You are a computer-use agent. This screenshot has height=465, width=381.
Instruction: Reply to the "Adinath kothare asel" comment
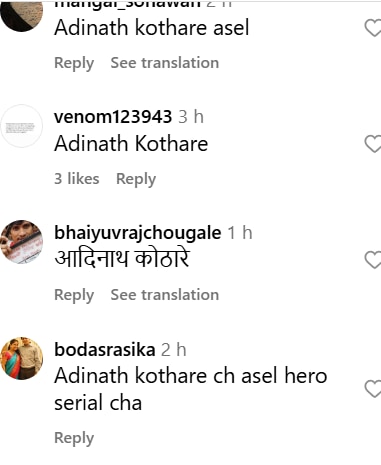pyautogui.click(x=74, y=63)
